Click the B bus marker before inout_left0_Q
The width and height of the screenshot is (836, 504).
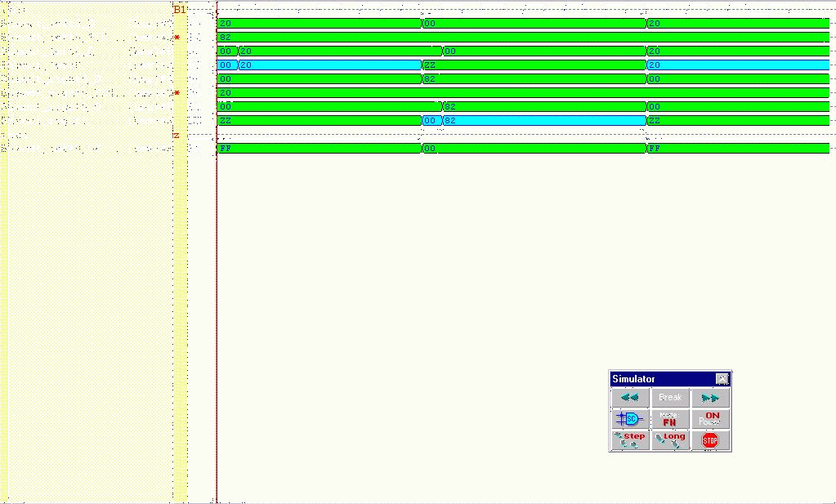tap(4, 51)
